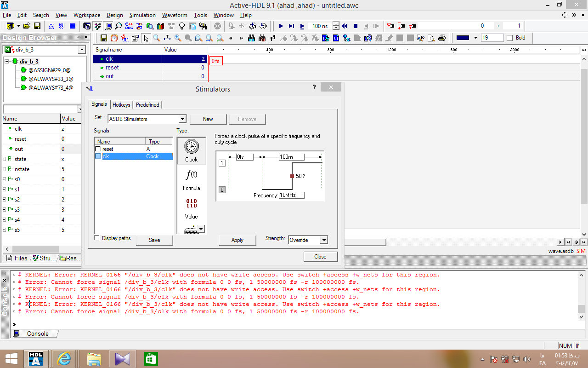Click the font size field showing 19
This screenshot has width=588, height=368.
pyautogui.click(x=492, y=38)
